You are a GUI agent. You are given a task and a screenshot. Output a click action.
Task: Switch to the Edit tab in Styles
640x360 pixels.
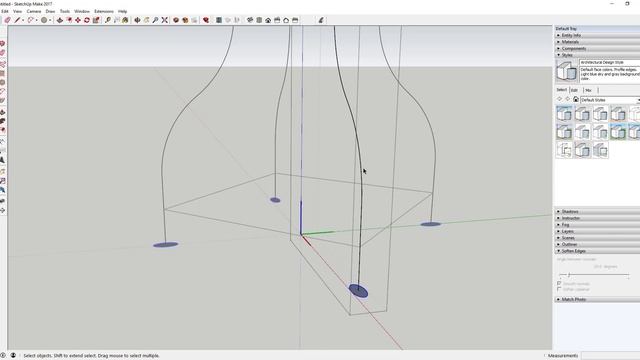click(575, 90)
